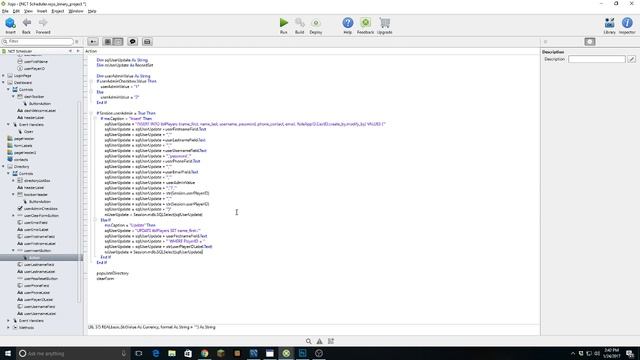Screen dimensions: 640x360
Task: Collapse the Directory tree node
Action: [x=3, y=167]
